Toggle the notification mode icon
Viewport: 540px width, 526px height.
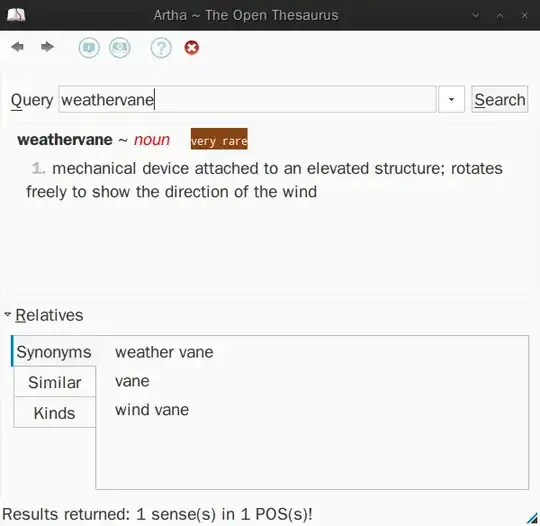click(89, 48)
